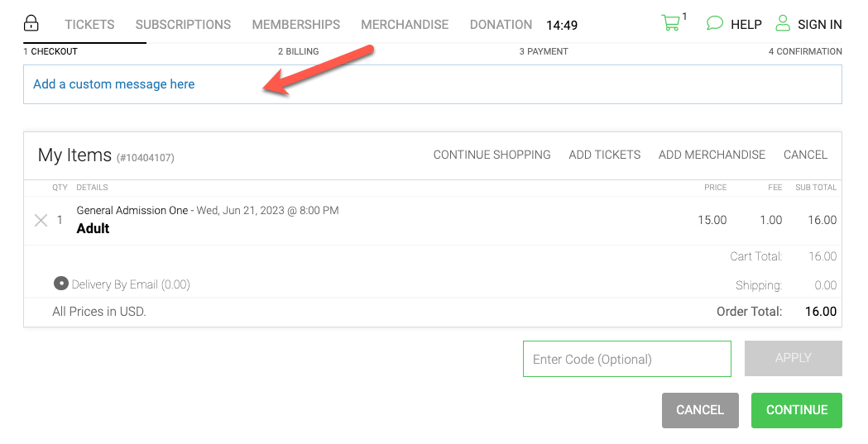
Task: Click Add Merchandise link
Action: pos(712,155)
